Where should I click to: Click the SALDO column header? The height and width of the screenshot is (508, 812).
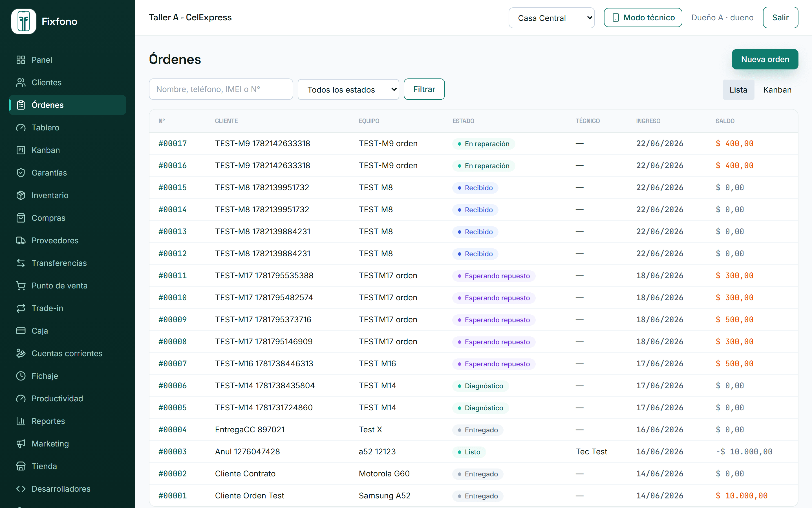click(725, 121)
